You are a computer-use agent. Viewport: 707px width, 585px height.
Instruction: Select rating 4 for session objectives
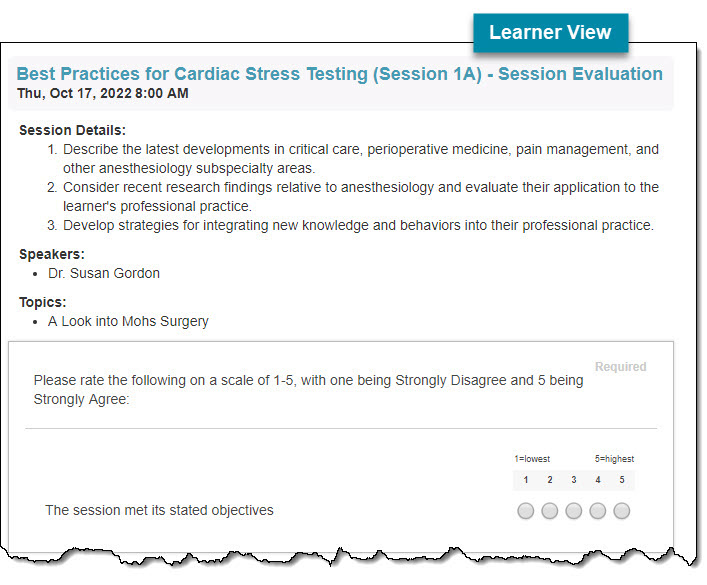597,511
